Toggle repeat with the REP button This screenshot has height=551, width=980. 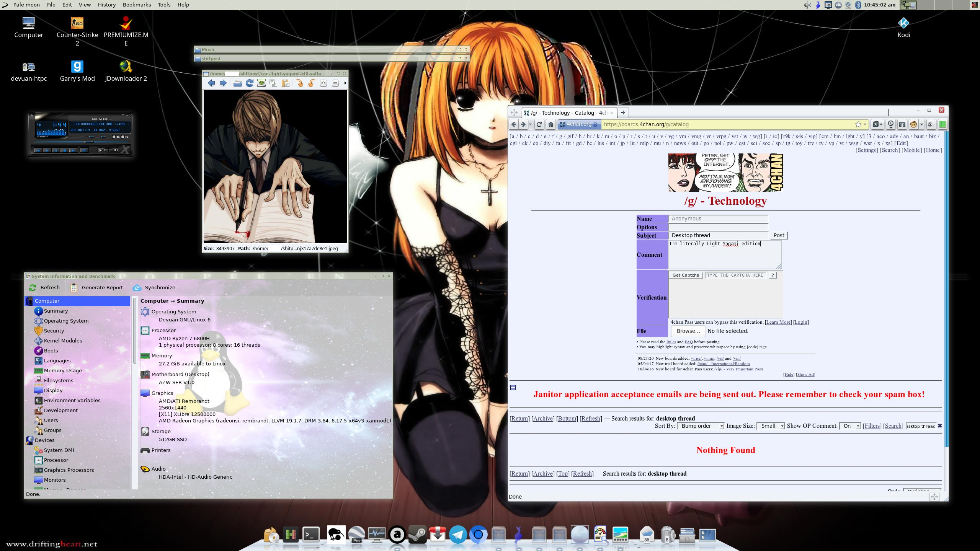[x=115, y=150]
